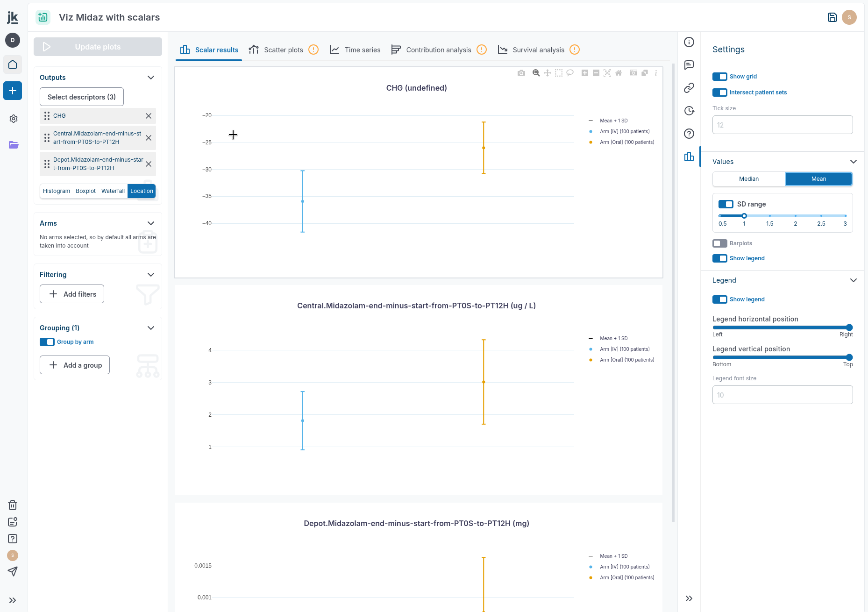Collapse the Filtering section

(151, 275)
